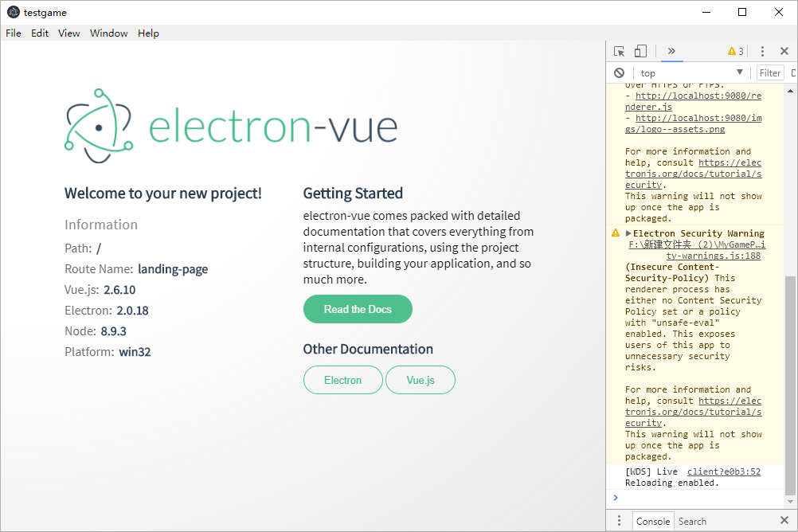Open the Window menu

(x=109, y=33)
